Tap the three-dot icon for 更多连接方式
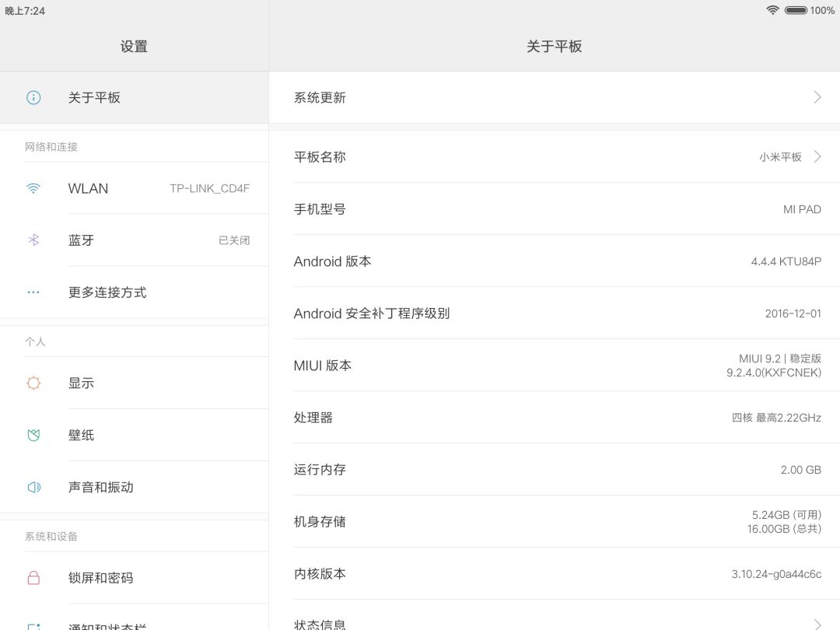This screenshot has height=630, width=840. pyautogui.click(x=33, y=292)
